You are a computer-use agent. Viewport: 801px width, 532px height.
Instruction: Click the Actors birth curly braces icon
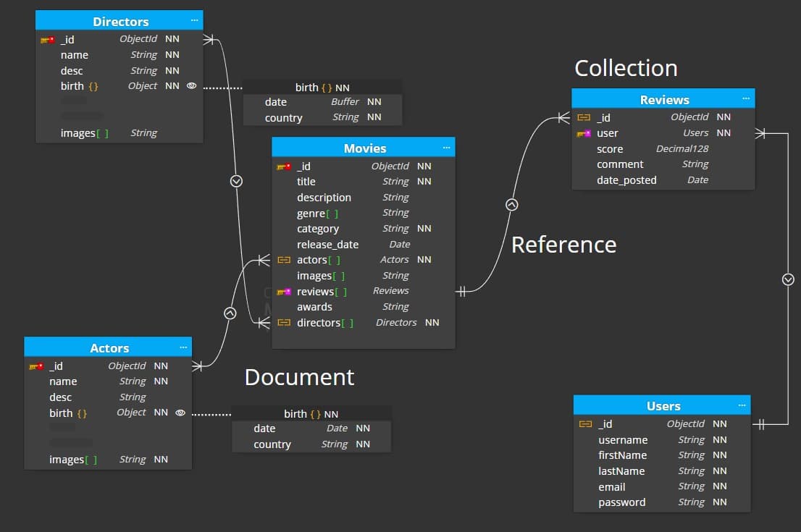[x=82, y=413]
